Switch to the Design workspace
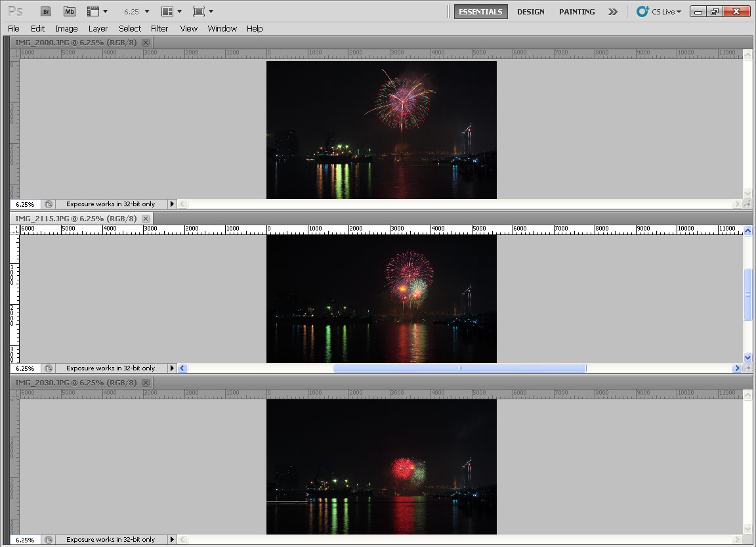The image size is (756, 547). [x=530, y=12]
